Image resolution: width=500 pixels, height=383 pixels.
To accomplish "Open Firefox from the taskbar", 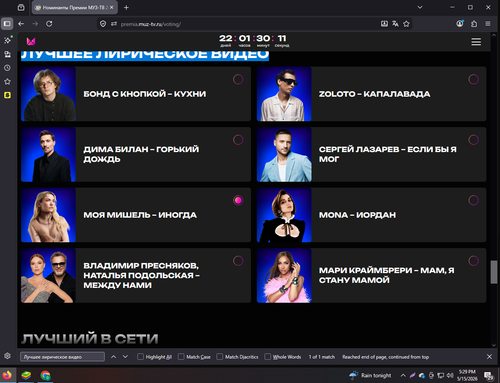I will (7, 375).
